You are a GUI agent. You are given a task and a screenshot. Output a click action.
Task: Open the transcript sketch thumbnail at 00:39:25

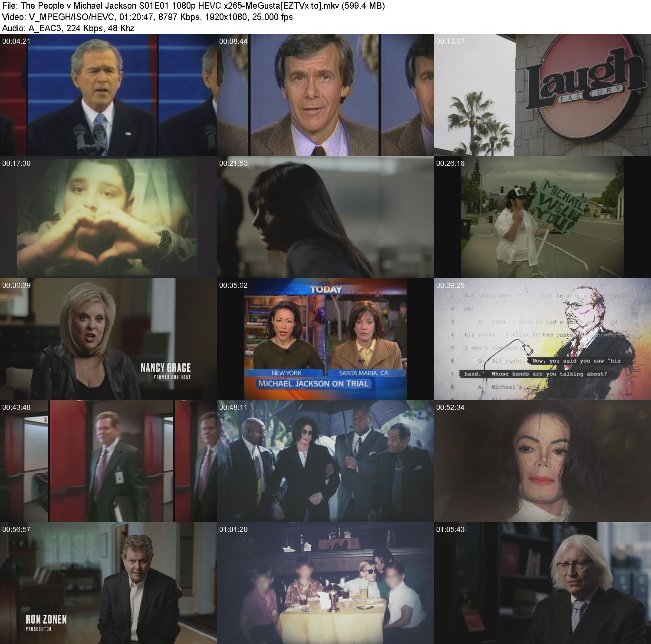click(542, 339)
